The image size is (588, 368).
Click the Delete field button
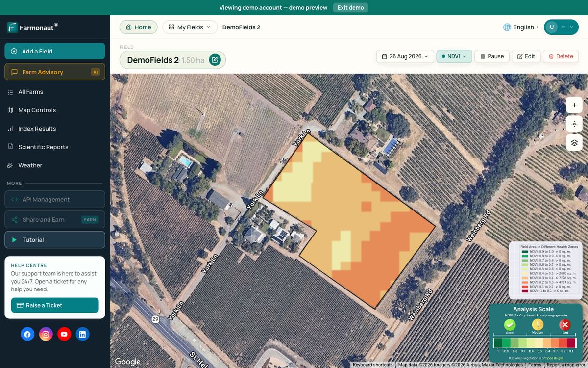(561, 56)
